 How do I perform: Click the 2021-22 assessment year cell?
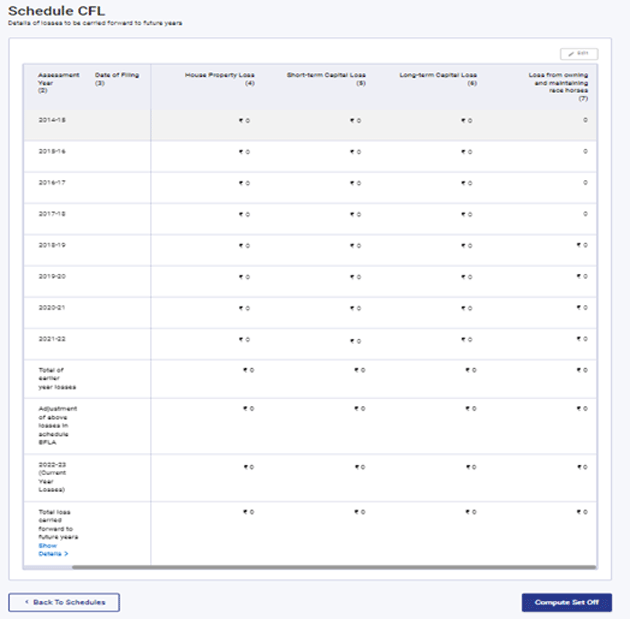pyautogui.click(x=52, y=339)
